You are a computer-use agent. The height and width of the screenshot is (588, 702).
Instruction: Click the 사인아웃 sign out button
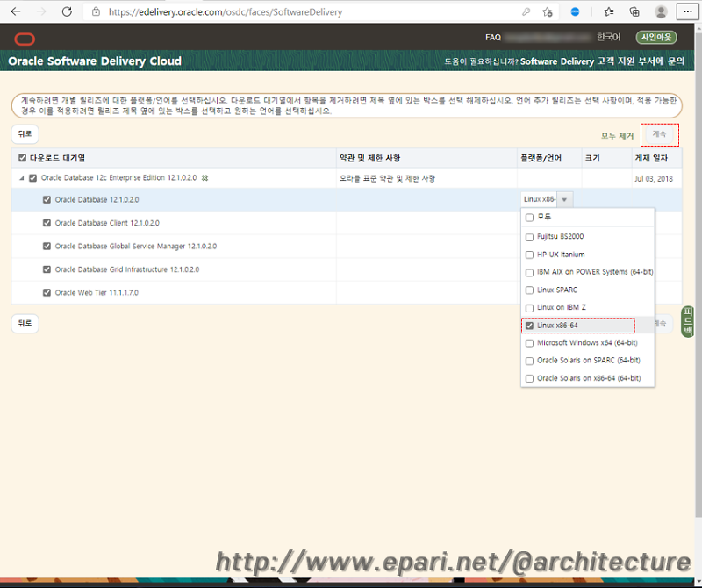pos(656,37)
